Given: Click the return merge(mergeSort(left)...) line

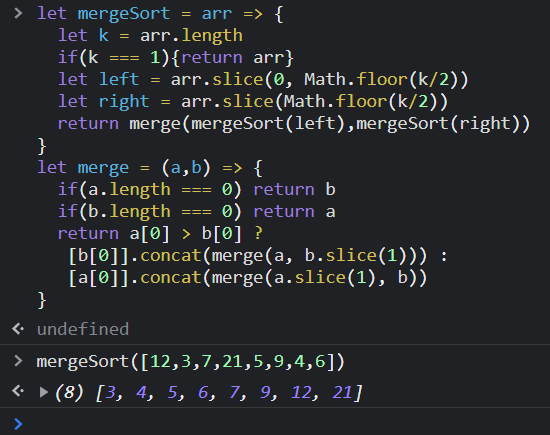Looking at the screenshot, I should [x=294, y=124].
